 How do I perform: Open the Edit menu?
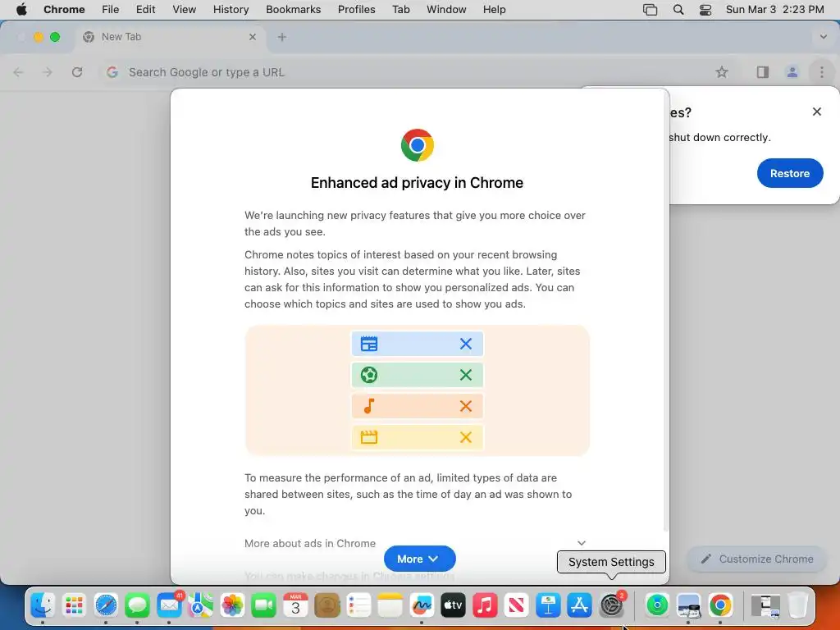pos(145,9)
